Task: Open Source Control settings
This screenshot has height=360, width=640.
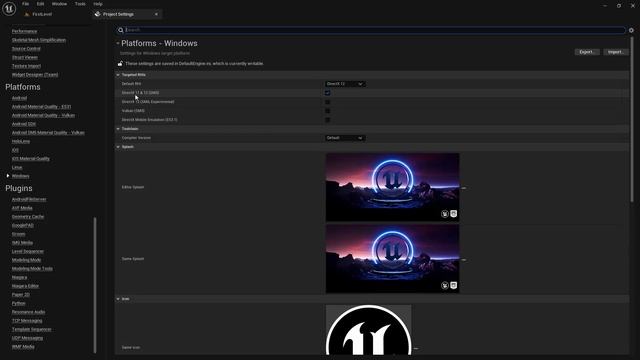Action: pos(26,49)
